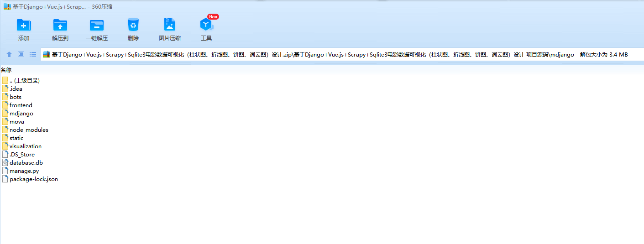Click the 360压缩 app icon in title bar
This screenshot has height=244, width=644.
click(7, 7)
